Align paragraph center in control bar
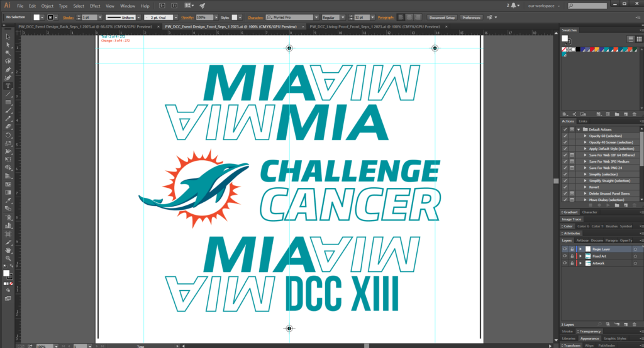The image size is (644, 348). tap(409, 17)
